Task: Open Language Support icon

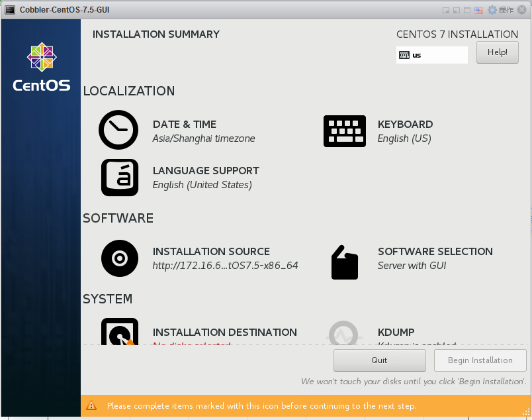Action: point(119,178)
